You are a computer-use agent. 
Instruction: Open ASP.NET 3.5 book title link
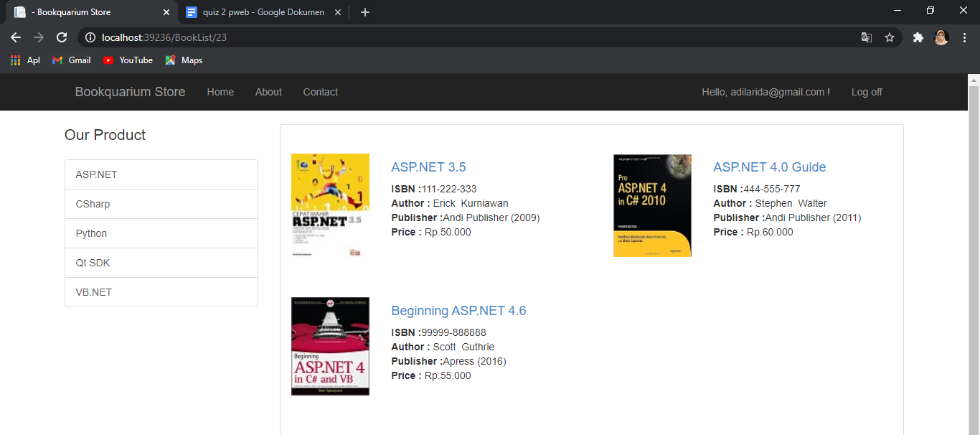pos(428,167)
